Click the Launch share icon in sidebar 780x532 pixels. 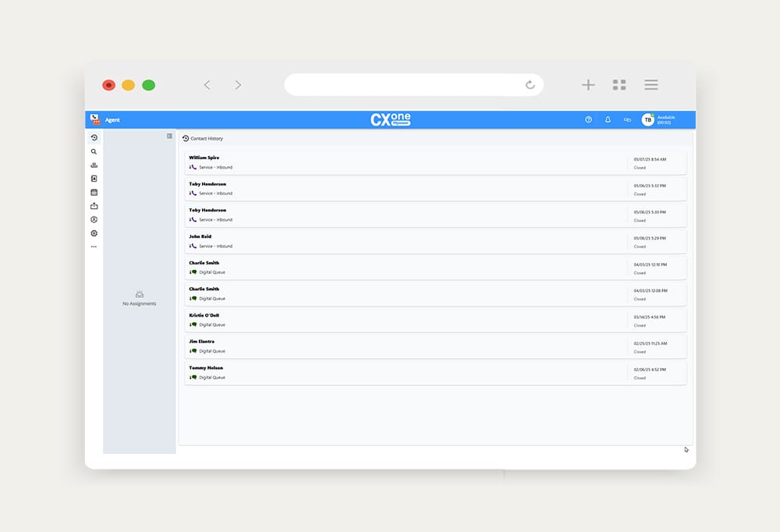pos(94,206)
